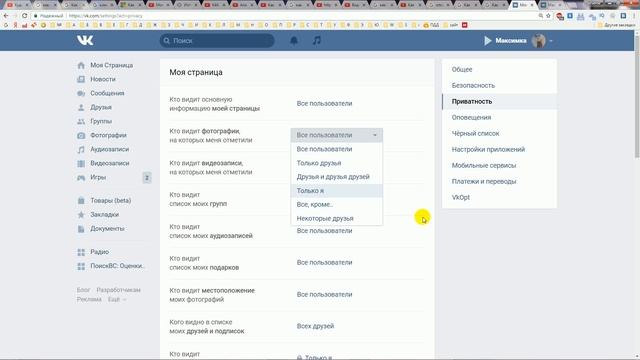Select the Приватность settings tab
640x360 pixels.
click(x=499, y=101)
